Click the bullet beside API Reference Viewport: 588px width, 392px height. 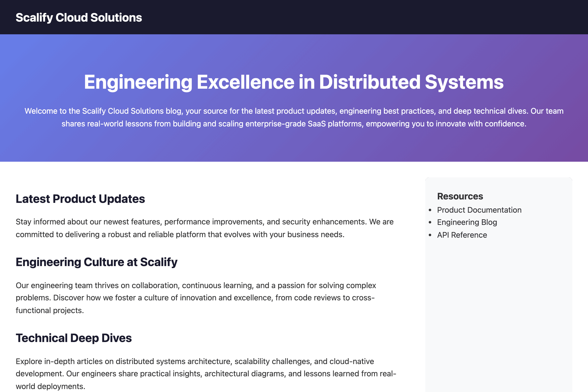430,235
